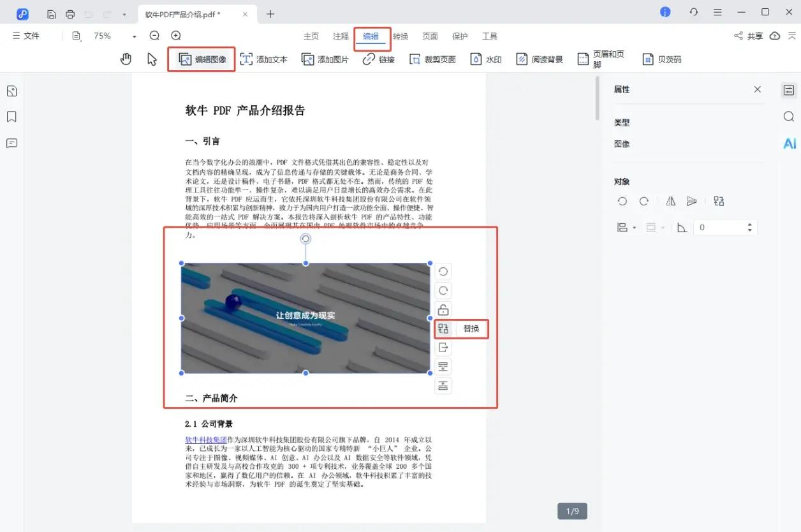Increase the rotation angle stepper

pyautogui.click(x=750, y=225)
